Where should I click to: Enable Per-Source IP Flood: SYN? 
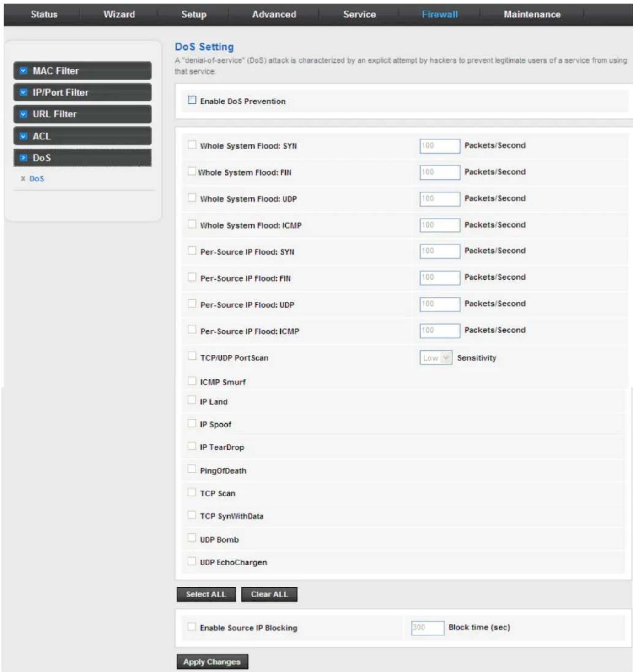click(x=192, y=251)
